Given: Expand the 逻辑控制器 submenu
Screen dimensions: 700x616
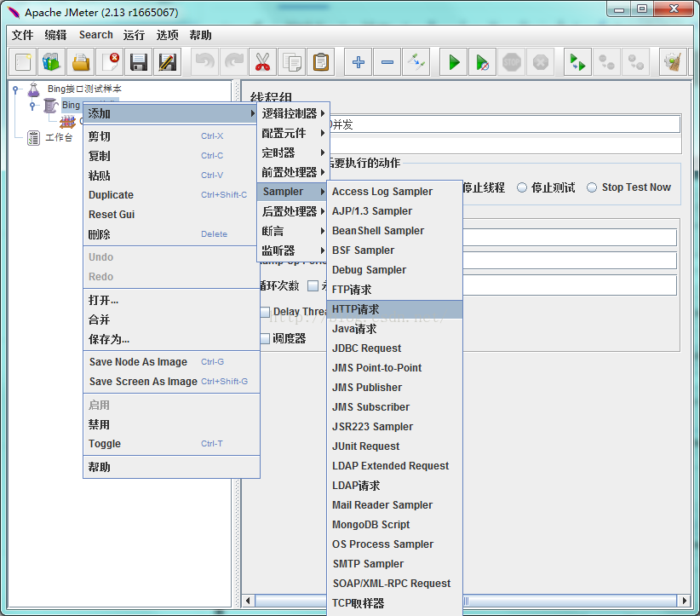Looking at the screenshot, I should [x=293, y=113].
